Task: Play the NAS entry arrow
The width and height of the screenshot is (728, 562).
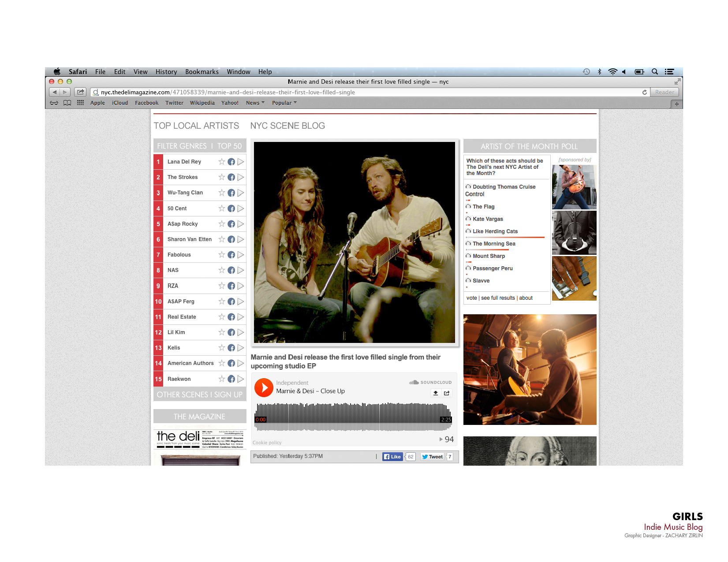Action: click(x=241, y=270)
